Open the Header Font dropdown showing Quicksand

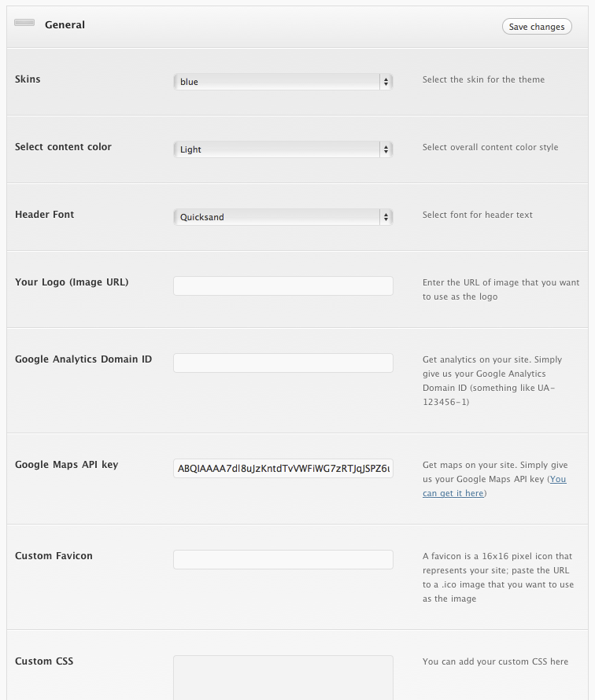pos(283,217)
